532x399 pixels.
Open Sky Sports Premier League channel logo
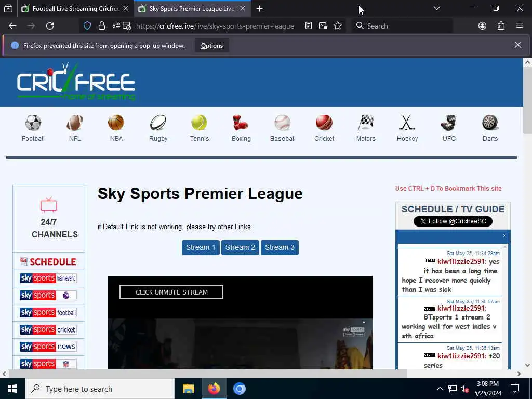(x=48, y=295)
